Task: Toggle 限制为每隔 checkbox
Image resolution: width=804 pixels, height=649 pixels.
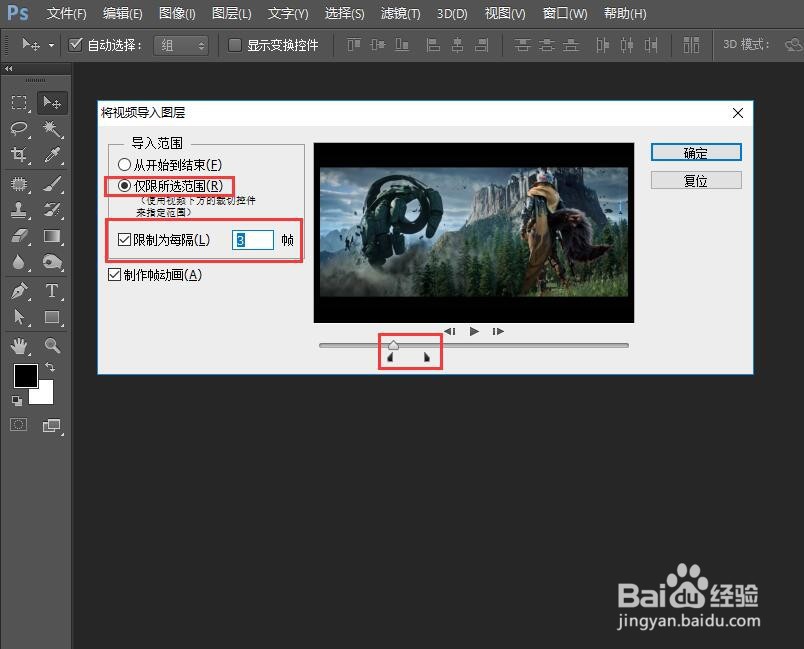Action: click(124, 239)
